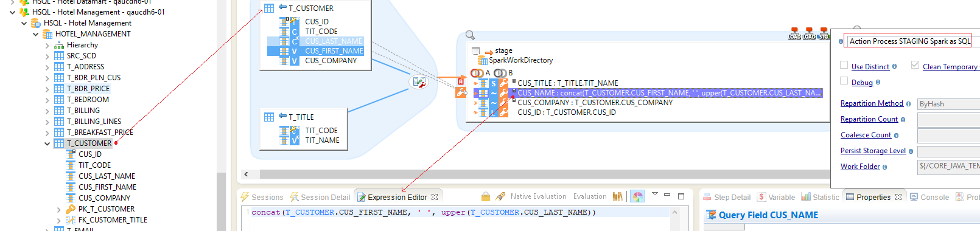Open the Repartition Count link
Screen dimensions: 980x231
(869, 119)
